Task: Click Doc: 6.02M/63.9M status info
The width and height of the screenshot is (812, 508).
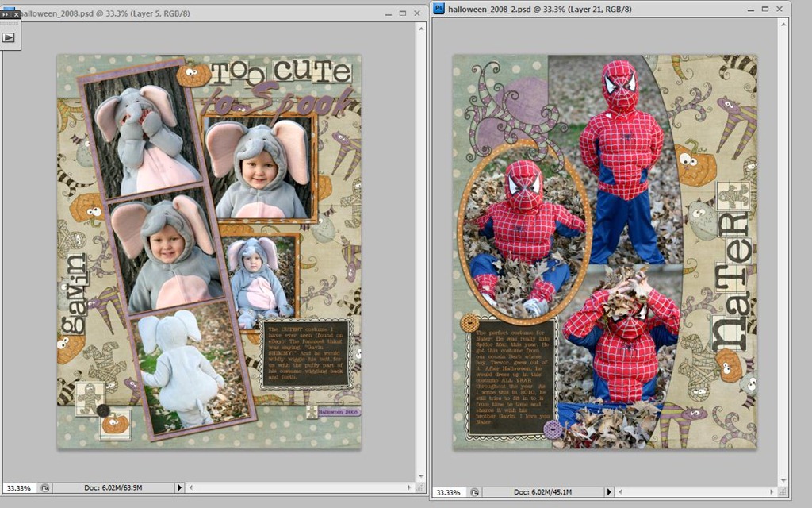Action: pos(113,488)
